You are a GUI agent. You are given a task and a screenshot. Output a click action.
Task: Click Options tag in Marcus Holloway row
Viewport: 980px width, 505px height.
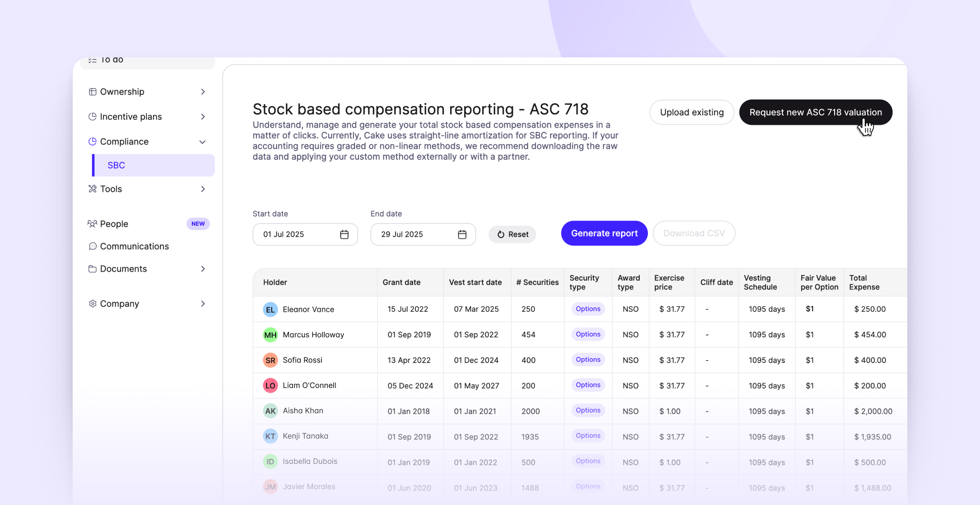[x=588, y=334]
